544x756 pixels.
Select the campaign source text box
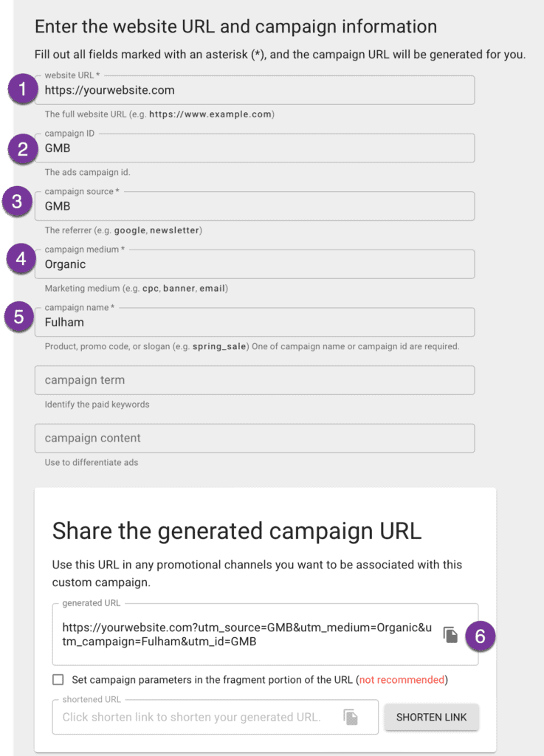255,207
